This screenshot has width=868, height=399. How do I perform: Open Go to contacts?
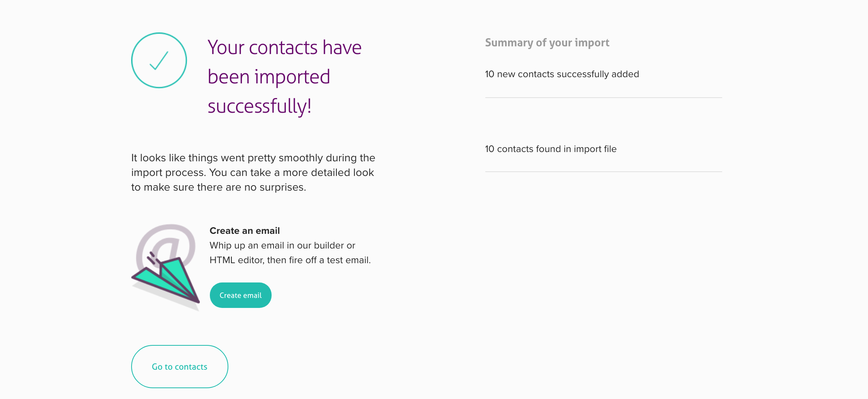tap(180, 367)
